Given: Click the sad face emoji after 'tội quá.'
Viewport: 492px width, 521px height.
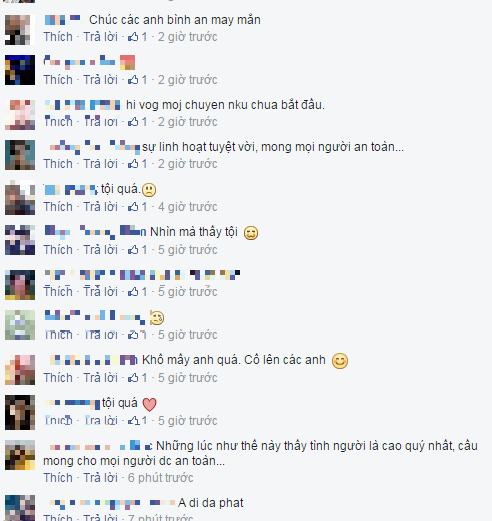Looking at the screenshot, I should click(x=149, y=190).
